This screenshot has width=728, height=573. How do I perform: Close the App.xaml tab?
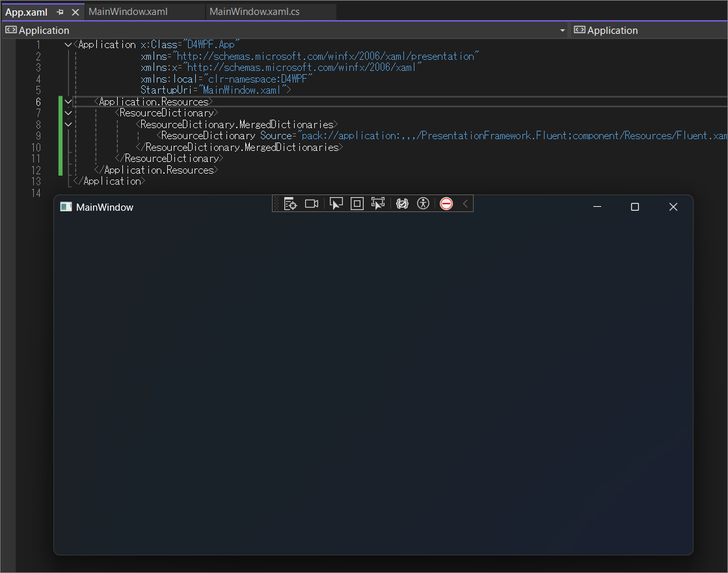click(75, 12)
